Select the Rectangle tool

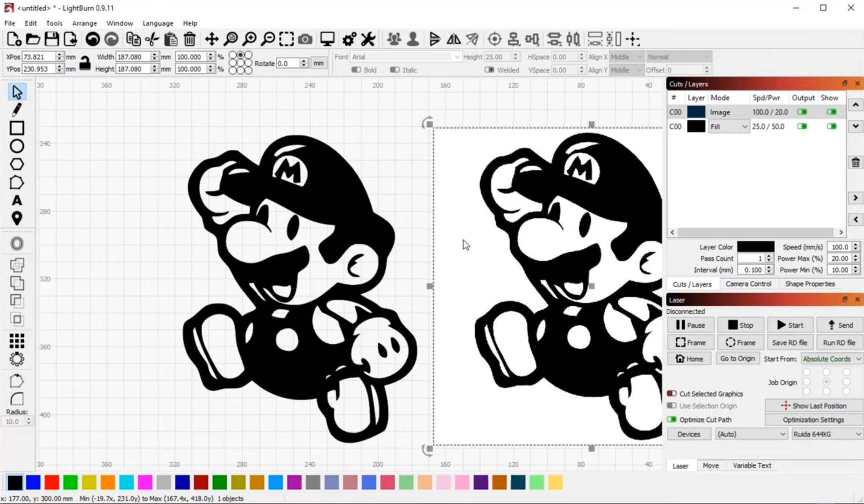point(17,128)
